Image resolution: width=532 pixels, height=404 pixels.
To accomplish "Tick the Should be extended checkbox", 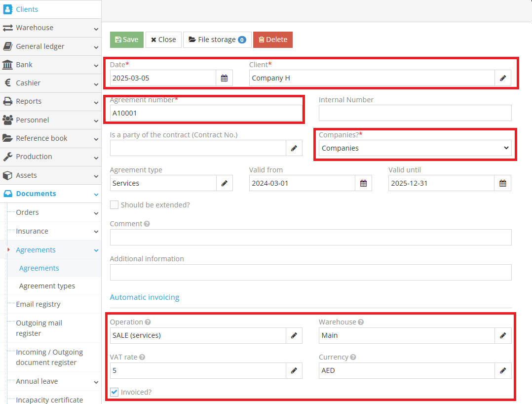I will pyautogui.click(x=114, y=205).
